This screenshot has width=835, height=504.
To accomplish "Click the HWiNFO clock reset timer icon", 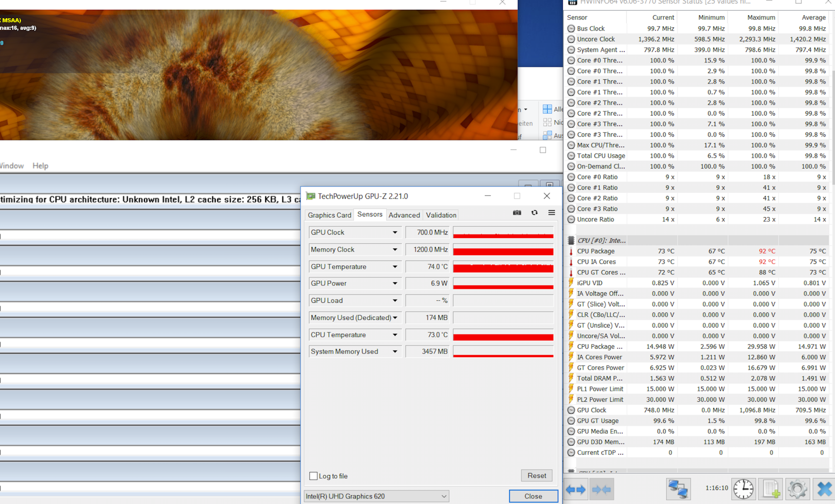I will tap(743, 489).
